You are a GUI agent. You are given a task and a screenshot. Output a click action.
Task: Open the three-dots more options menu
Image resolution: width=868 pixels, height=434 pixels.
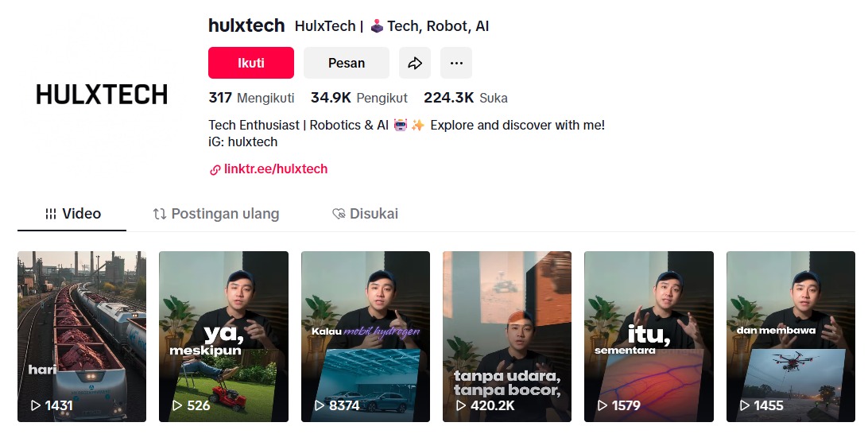pos(456,63)
